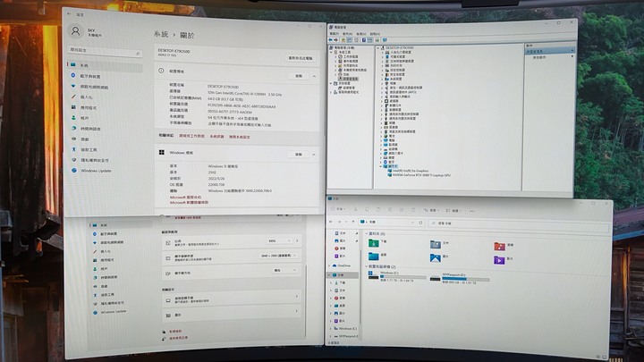Open the Microsoft Services Agreement link
The height and width of the screenshot is (362, 644).
click(x=186, y=198)
